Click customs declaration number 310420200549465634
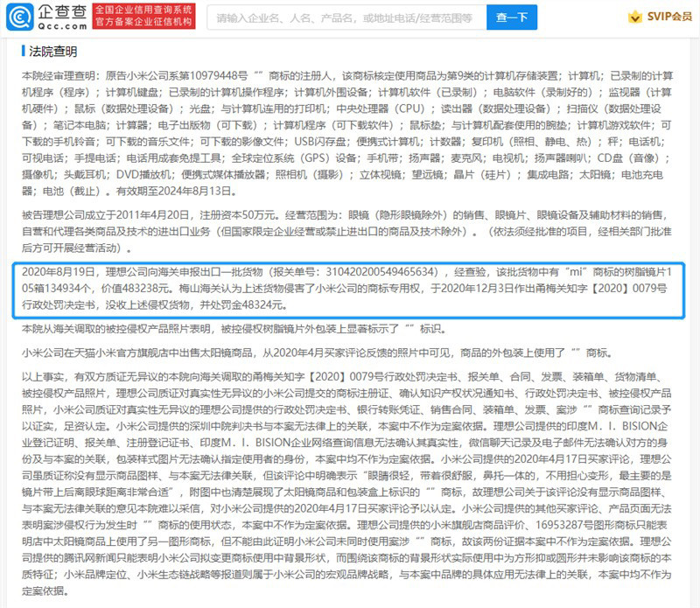Image resolution: width=700 pixels, height=608 pixels. click(x=382, y=272)
